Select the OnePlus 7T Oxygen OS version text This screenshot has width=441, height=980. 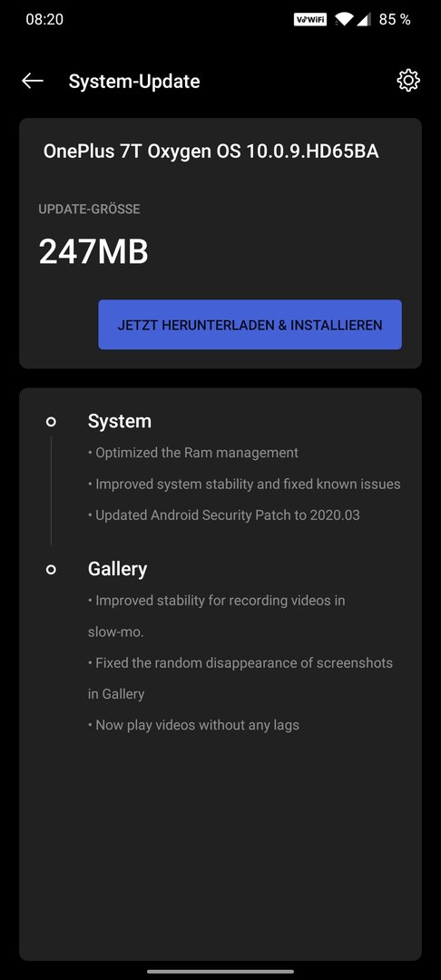211,152
